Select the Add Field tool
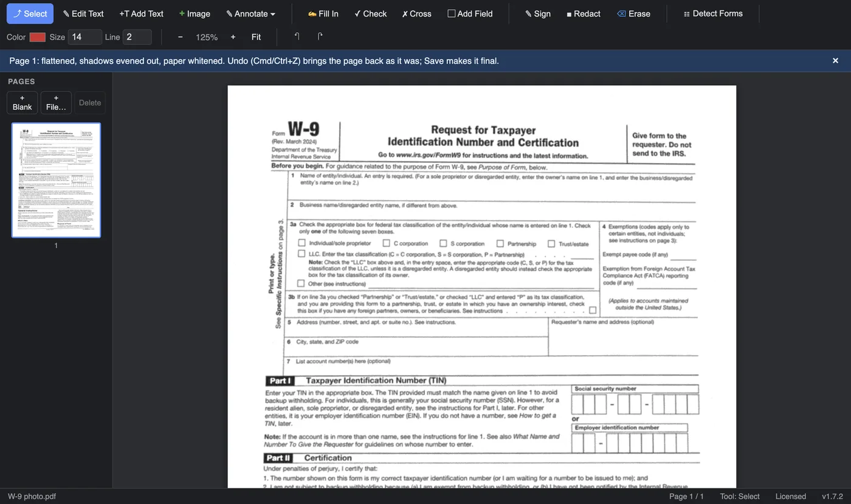Screen dimensions: 851x504 coord(470,13)
